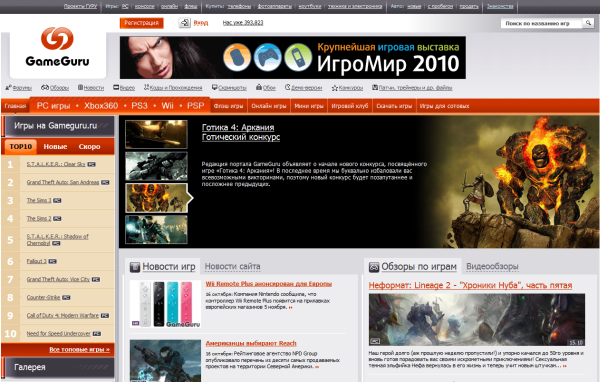
Task: Click the mobile phone icon in banner
Action: [x=298, y=57]
